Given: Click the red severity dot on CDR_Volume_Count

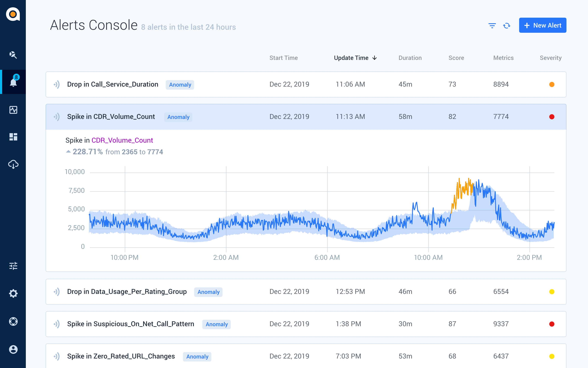Looking at the screenshot, I should [552, 117].
